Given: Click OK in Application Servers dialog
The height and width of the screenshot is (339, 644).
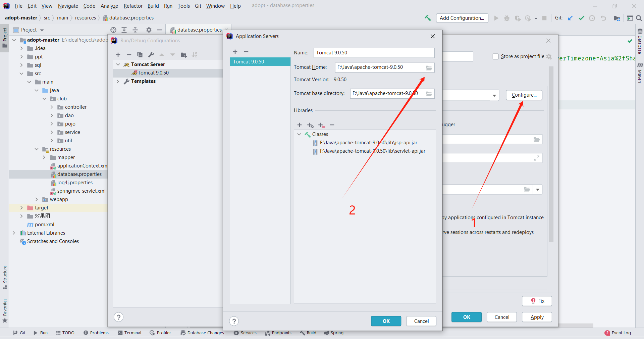Looking at the screenshot, I should (386, 321).
